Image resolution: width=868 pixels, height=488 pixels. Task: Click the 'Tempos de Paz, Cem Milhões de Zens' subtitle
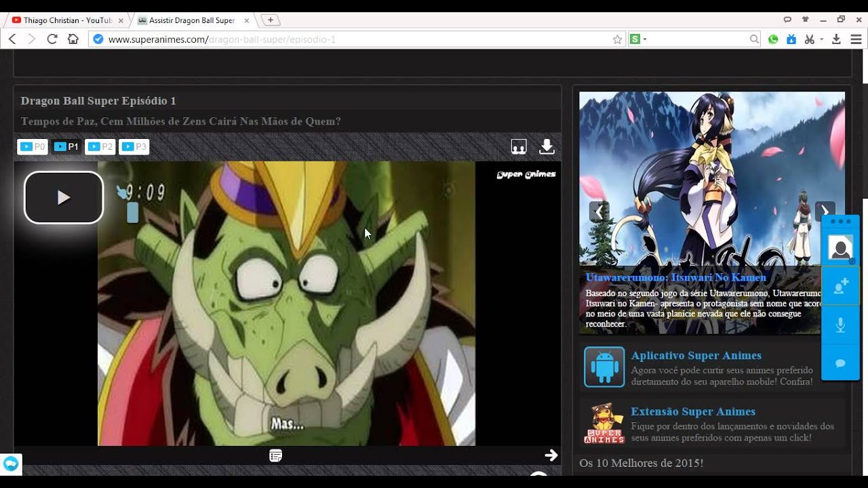point(180,121)
